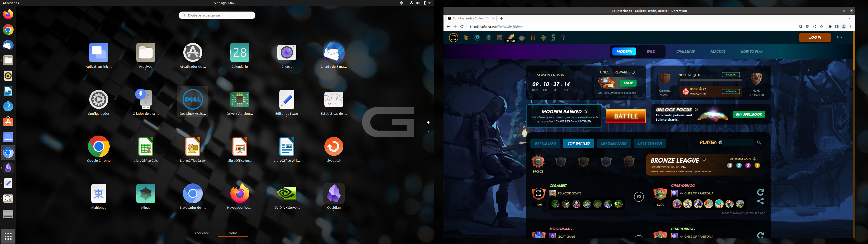The height and width of the screenshot is (244, 868).
Task: Start a match with BATTLE button
Action: (626, 116)
